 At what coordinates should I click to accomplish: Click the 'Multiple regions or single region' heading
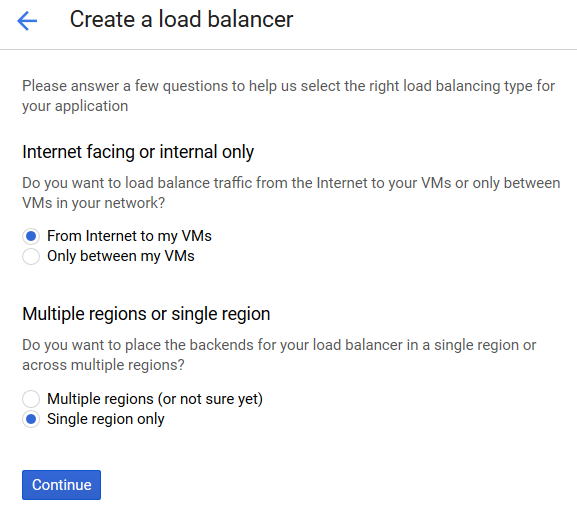coord(146,314)
